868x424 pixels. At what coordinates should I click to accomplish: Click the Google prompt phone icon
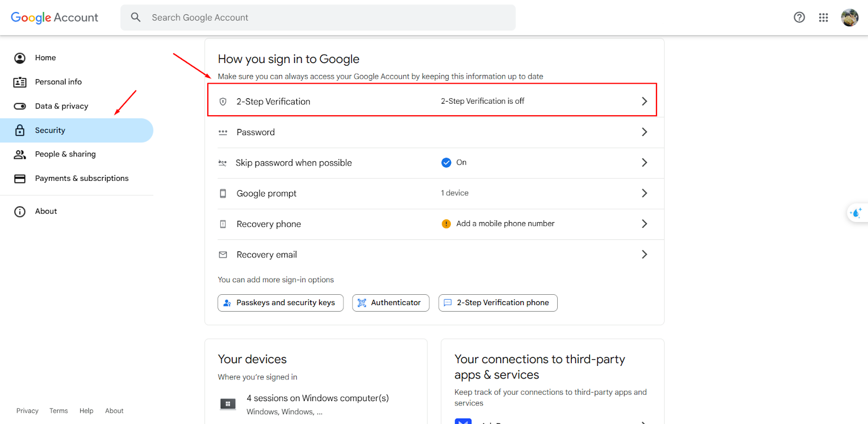click(223, 193)
